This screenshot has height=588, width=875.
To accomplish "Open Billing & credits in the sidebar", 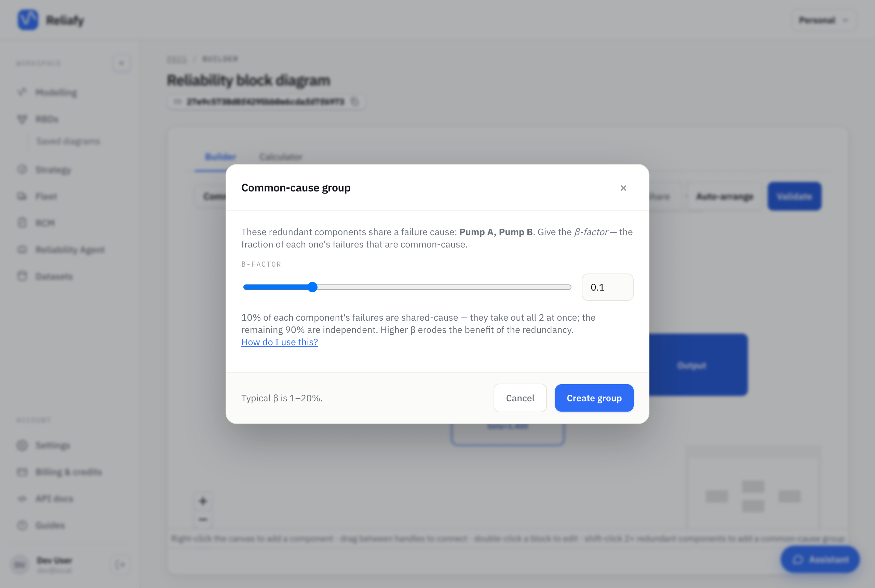I will [69, 472].
